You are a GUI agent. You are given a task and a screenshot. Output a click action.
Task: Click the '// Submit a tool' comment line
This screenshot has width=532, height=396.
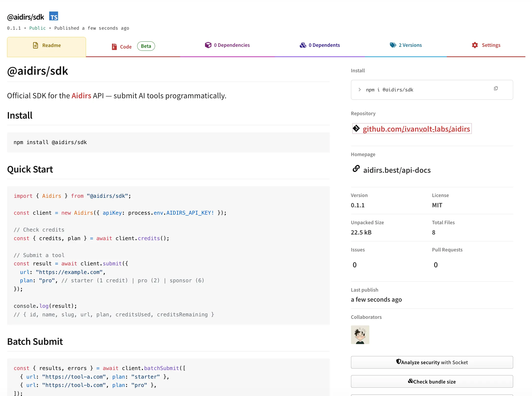tap(39, 255)
